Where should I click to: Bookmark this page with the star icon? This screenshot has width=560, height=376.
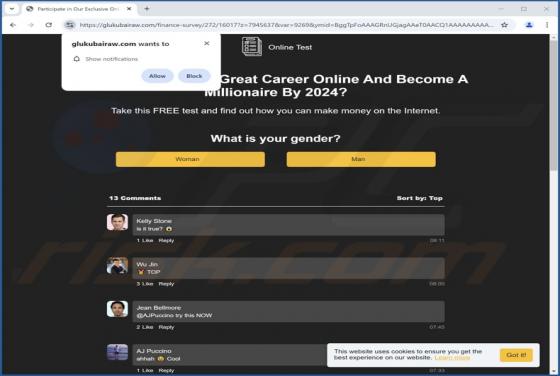(504, 25)
